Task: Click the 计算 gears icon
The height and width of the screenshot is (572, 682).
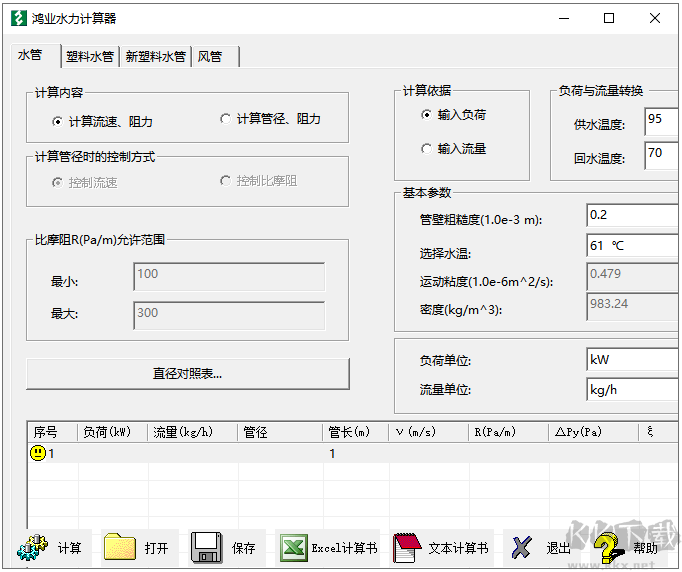Action: coord(33,547)
